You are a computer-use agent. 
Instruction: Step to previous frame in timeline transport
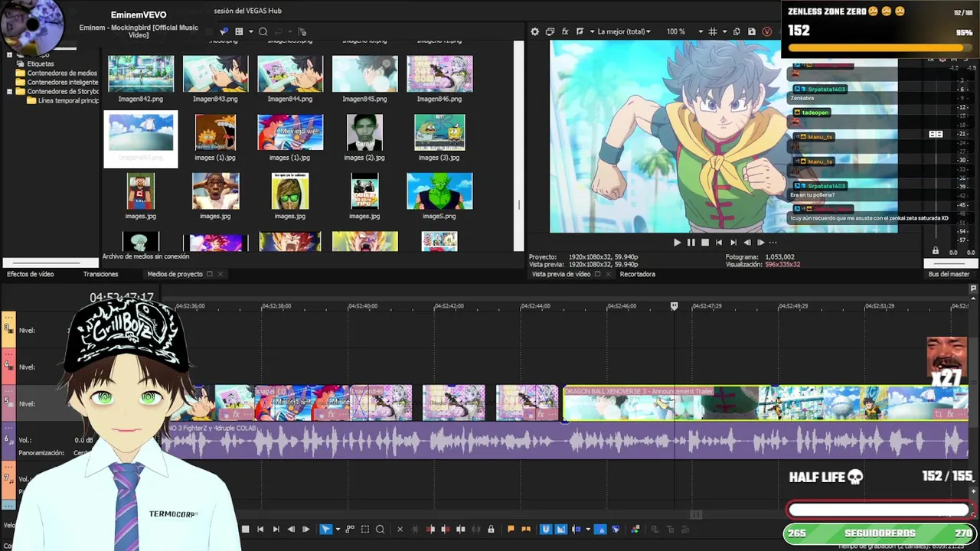(291, 529)
